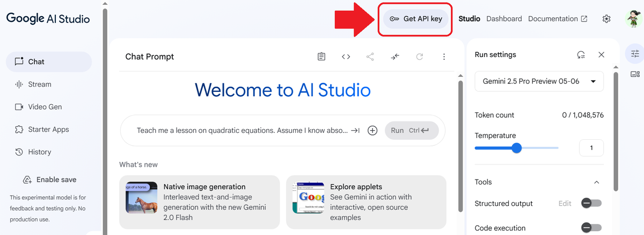Screen dimensions: 644x235
Task: Click the tab-to-accept arrow icon in prompt
Action: coord(355,131)
